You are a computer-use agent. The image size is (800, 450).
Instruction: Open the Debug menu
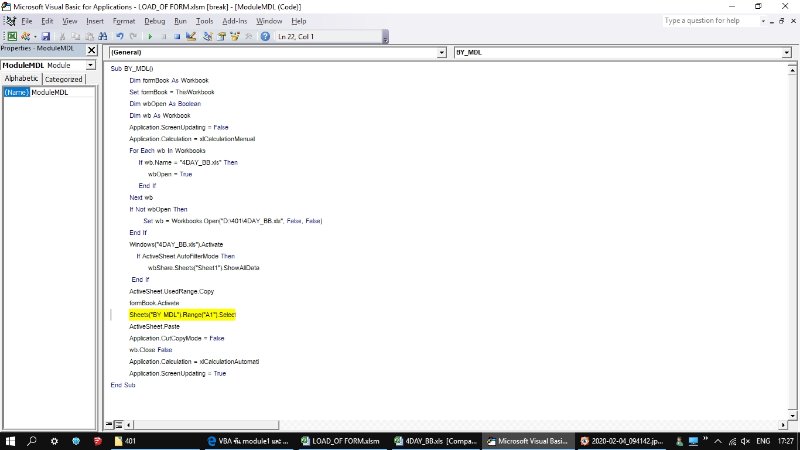tap(155, 20)
